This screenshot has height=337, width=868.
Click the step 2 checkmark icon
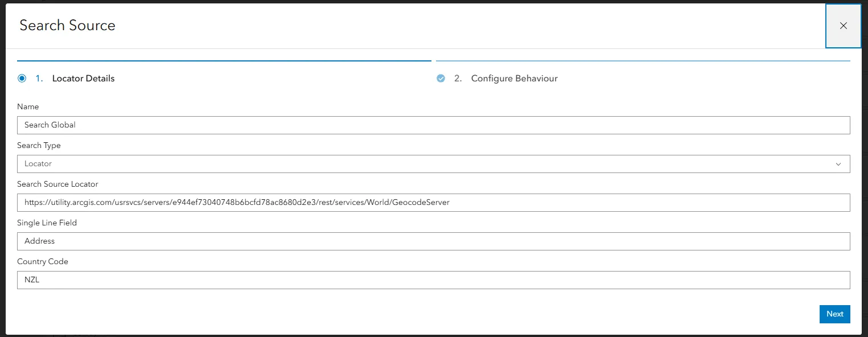tap(441, 79)
